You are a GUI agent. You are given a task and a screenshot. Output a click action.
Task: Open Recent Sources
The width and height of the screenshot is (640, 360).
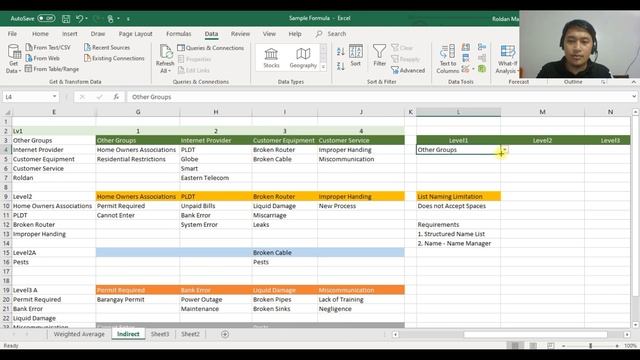[107, 47]
